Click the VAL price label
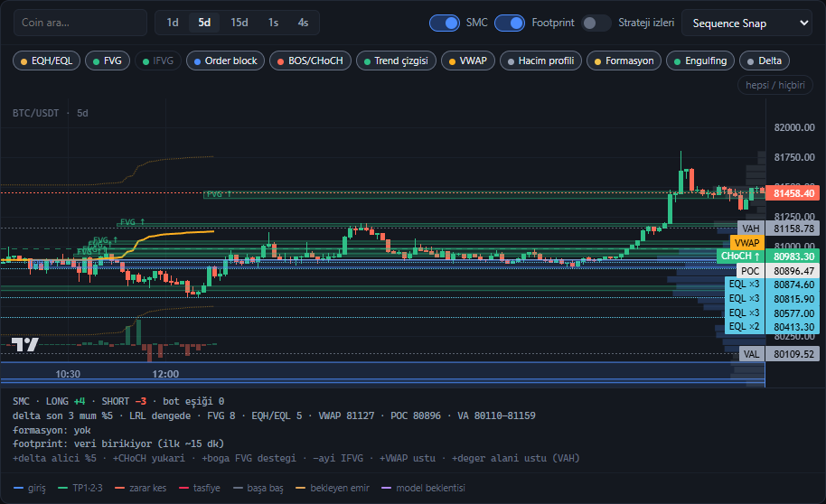Image resolution: width=826 pixels, height=504 pixels. coord(751,354)
